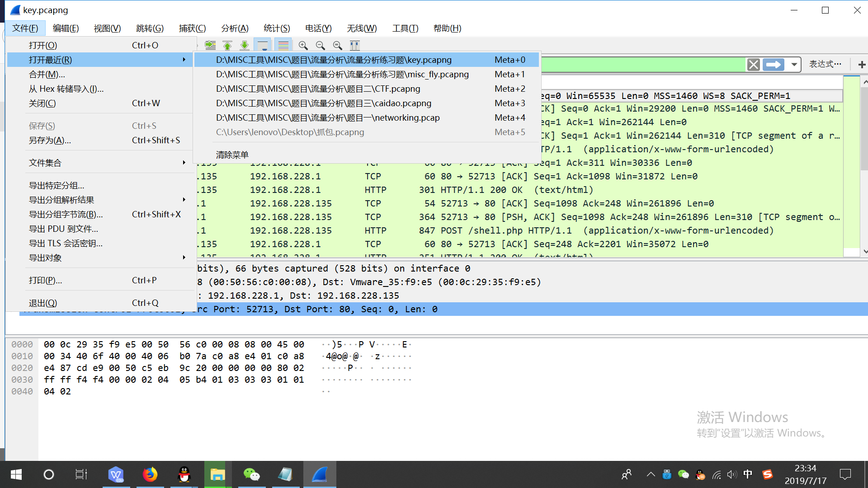Toggle auto-scroll during live capture
Screen dimensions: 868x488
click(262, 45)
